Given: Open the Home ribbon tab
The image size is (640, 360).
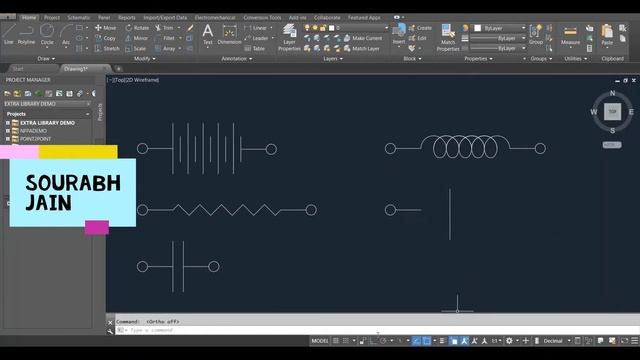Looking at the screenshot, I should 29,18.
